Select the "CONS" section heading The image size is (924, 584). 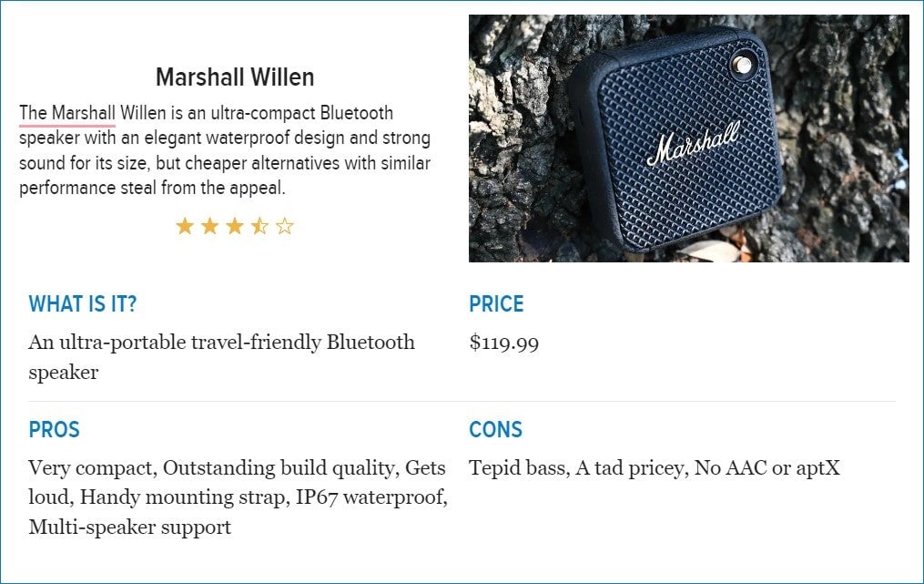click(495, 430)
